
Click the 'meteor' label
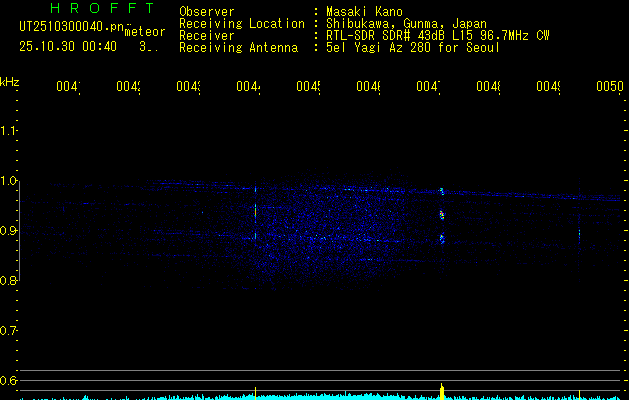[145, 32]
